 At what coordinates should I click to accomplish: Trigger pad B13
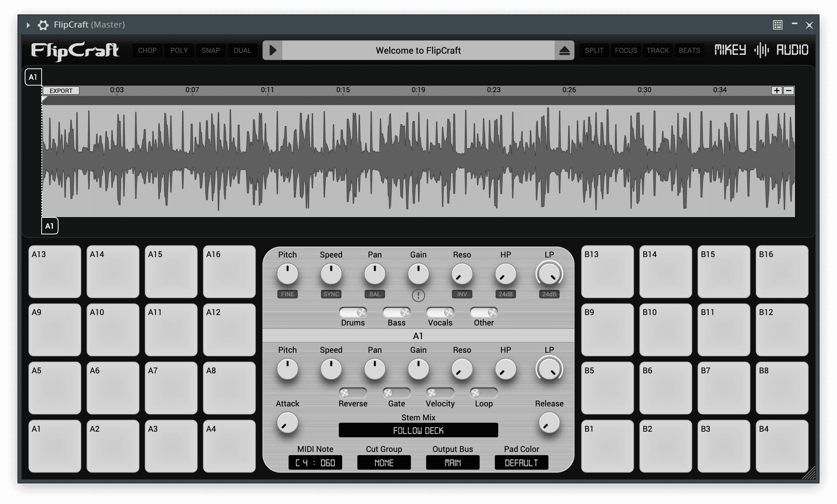pyautogui.click(x=608, y=271)
